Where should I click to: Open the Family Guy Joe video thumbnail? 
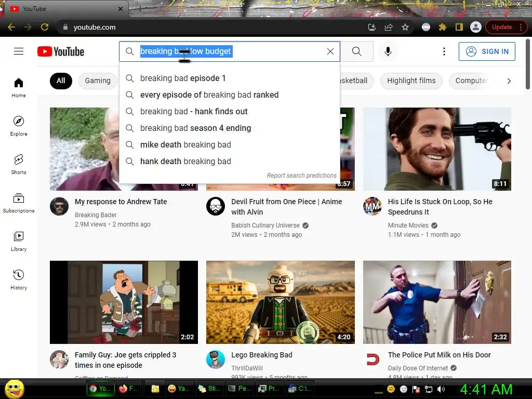(124, 302)
